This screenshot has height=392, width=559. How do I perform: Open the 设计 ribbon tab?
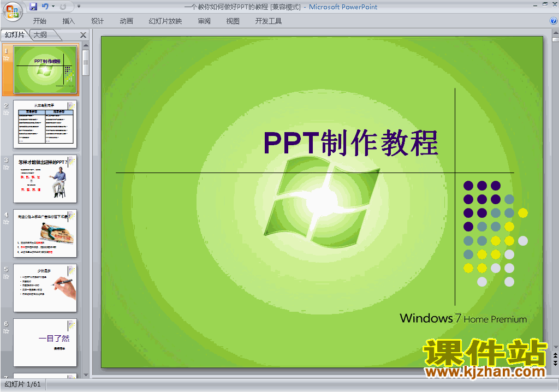pyautogui.click(x=97, y=21)
